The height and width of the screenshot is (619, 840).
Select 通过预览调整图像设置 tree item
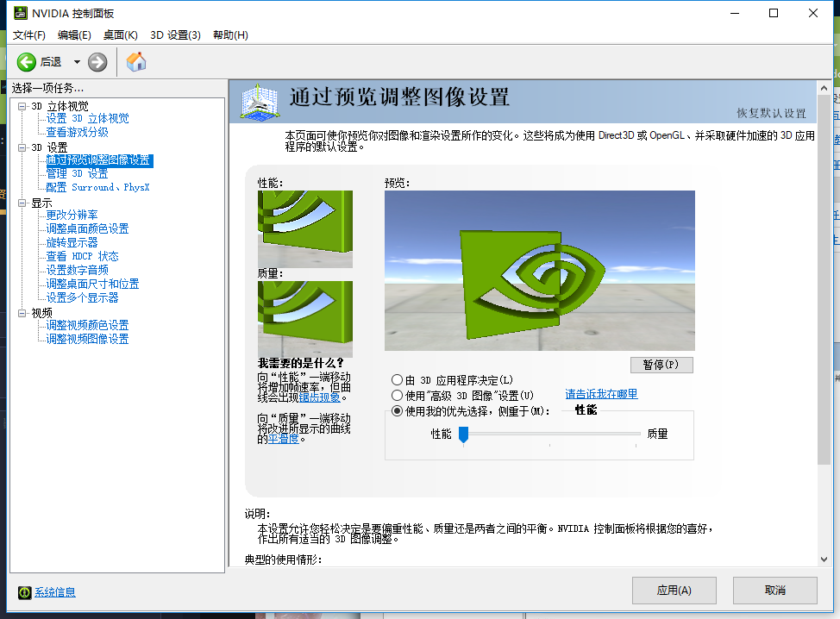[99, 160]
